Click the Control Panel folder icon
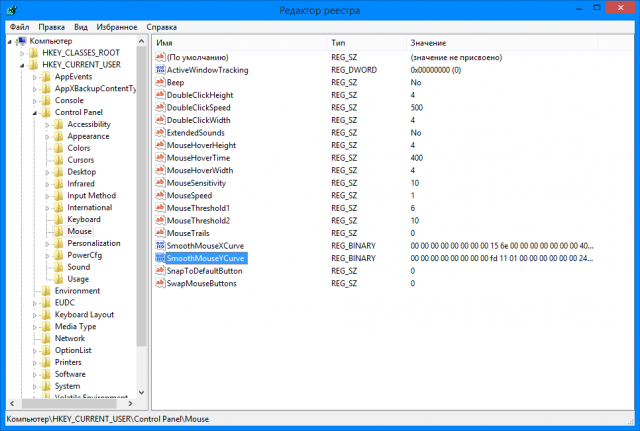The width and height of the screenshot is (640, 431). coord(47,112)
